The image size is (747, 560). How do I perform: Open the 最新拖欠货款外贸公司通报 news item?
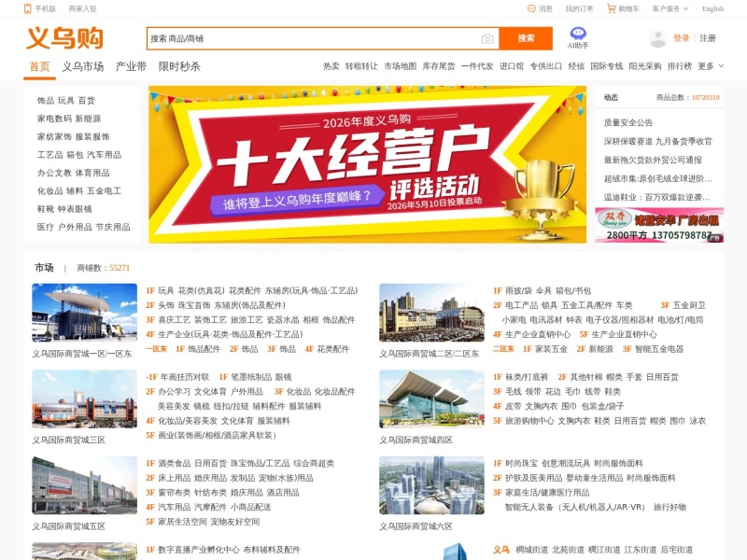click(x=653, y=160)
